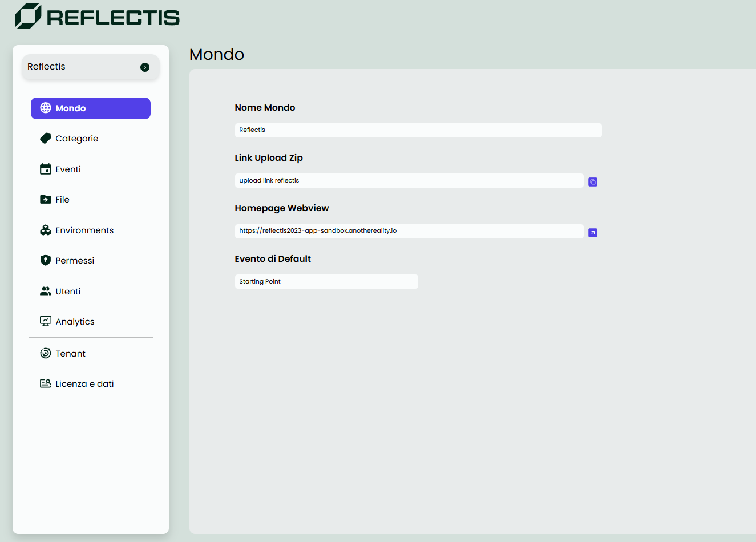Open the Environments page
The width and height of the screenshot is (756, 542).
(84, 230)
